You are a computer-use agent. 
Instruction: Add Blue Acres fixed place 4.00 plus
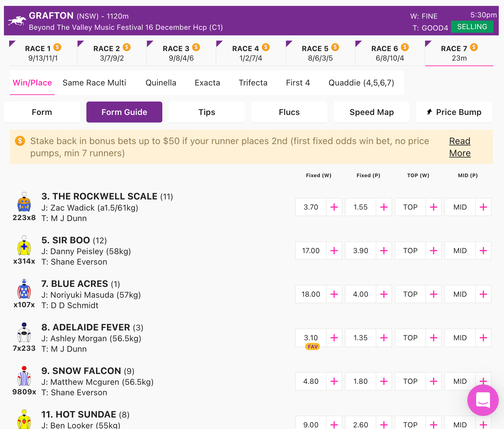tap(384, 294)
